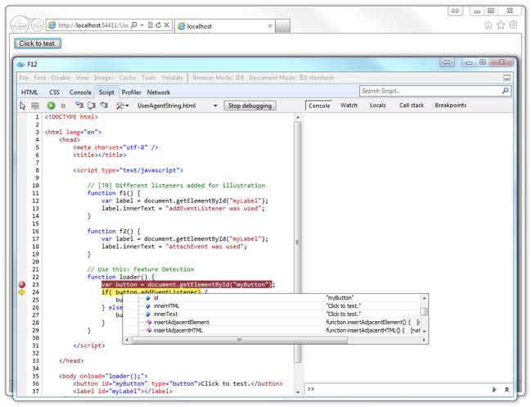Screen dimensions: 532x407
Task: Open the Call stack tab
Action: [x=412, y=105]
